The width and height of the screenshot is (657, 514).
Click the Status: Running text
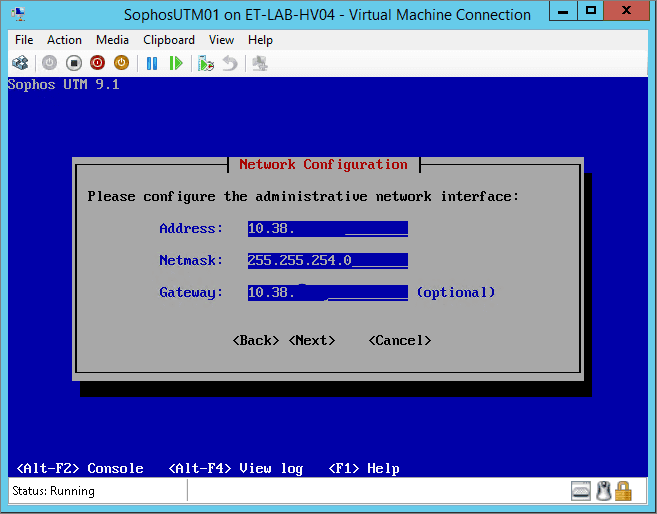(53, 491)
